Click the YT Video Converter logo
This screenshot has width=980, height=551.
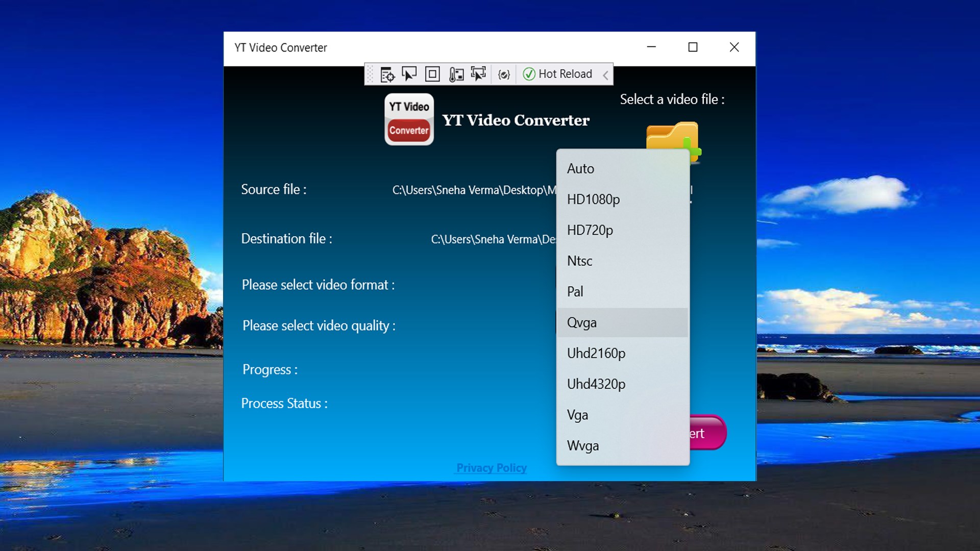[408, 119]
